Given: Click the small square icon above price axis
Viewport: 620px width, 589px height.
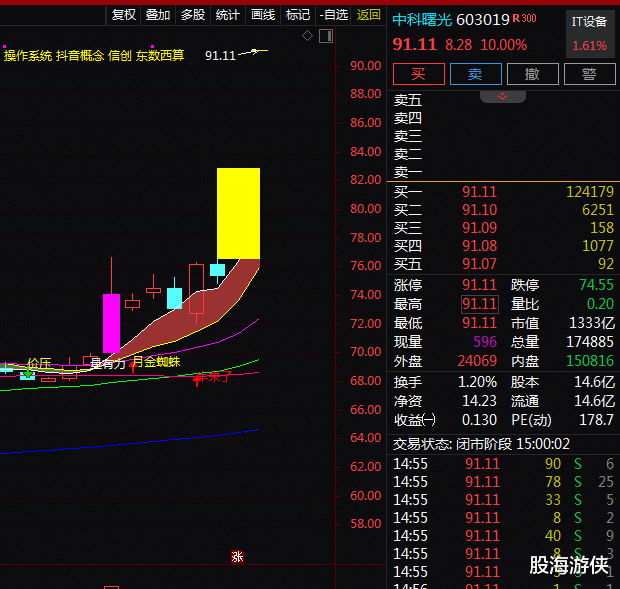Looking at the screenshot, I should (327, 36).
